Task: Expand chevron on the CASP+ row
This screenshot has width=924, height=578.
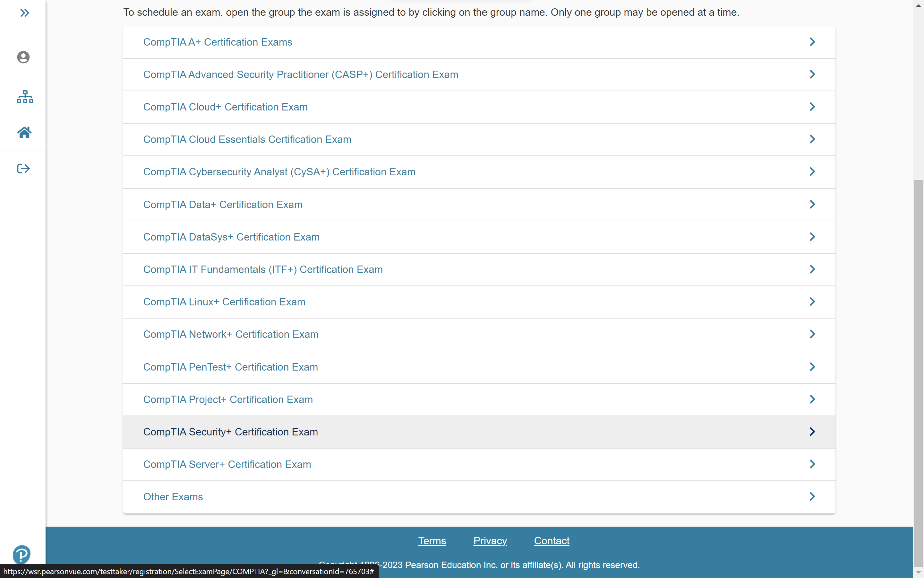Action: (x=812, y=74)
